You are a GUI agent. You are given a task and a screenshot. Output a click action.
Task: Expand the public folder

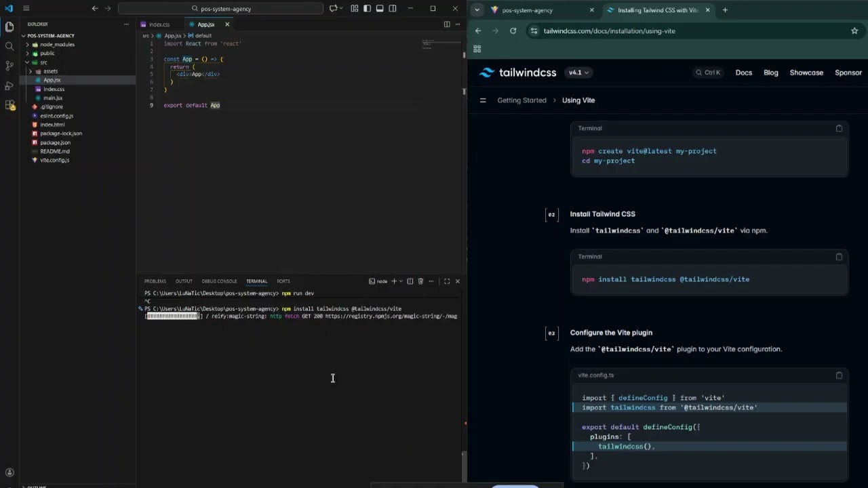(x=47, y=54)
